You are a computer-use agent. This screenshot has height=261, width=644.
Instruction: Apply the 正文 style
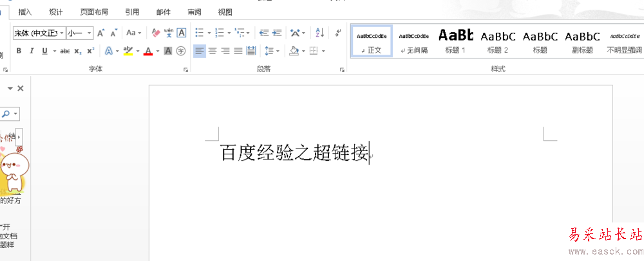point(372,41)
